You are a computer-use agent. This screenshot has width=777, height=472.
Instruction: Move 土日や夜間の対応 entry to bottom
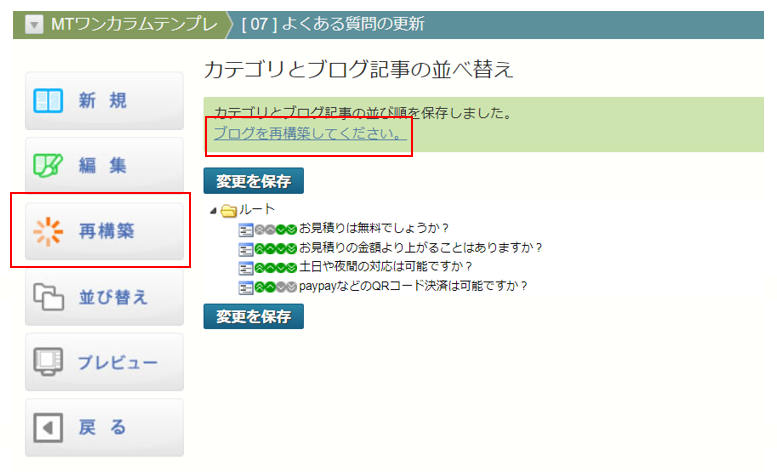291,268
